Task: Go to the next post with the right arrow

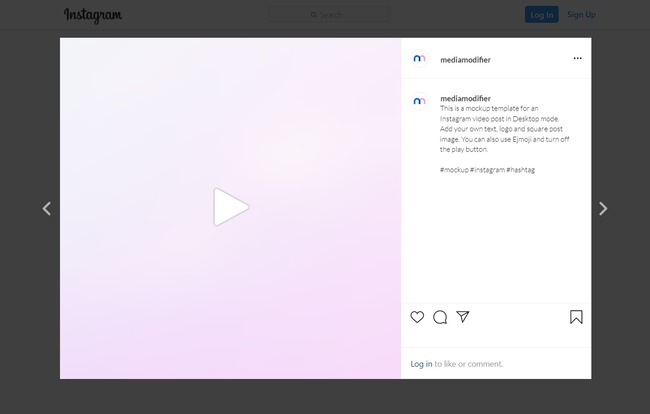Action: (603, 208)
